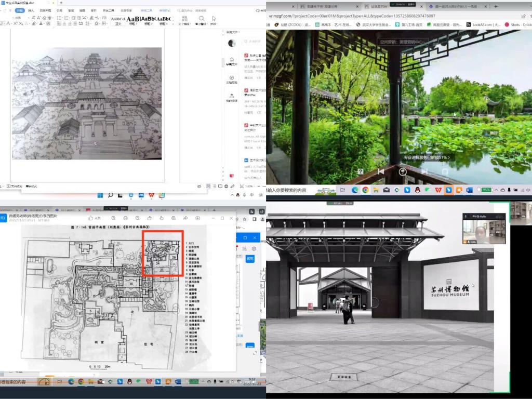Screen dimensions: 532x399
Task: Click the find and replace magnifier in WPS ribbon
Action: (202, 19)
